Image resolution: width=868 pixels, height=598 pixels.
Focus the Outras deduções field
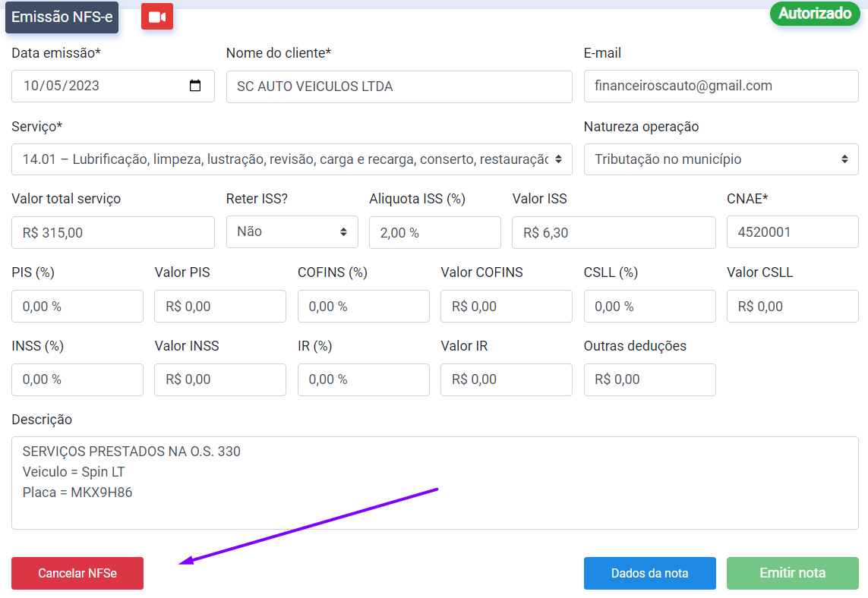pos(649,379)
